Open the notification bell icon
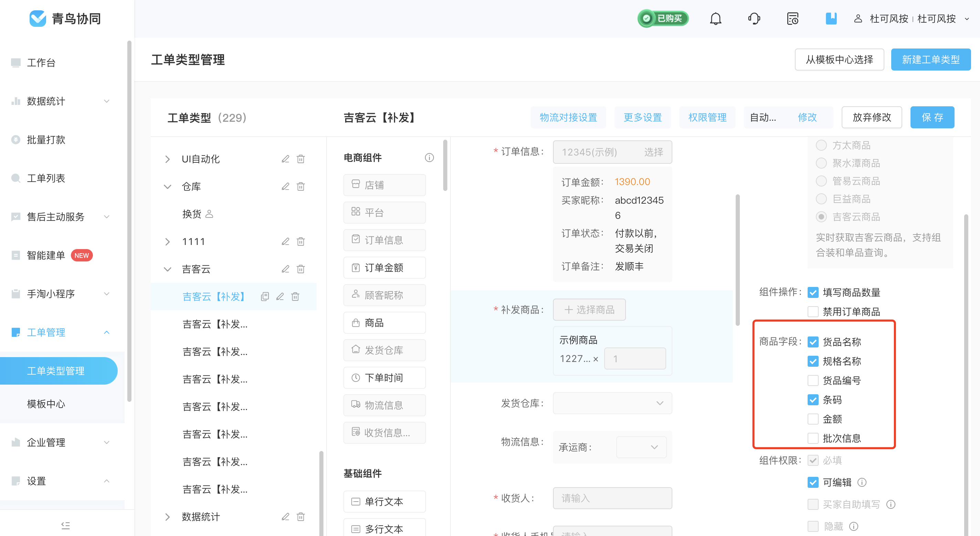 (715, 19)
